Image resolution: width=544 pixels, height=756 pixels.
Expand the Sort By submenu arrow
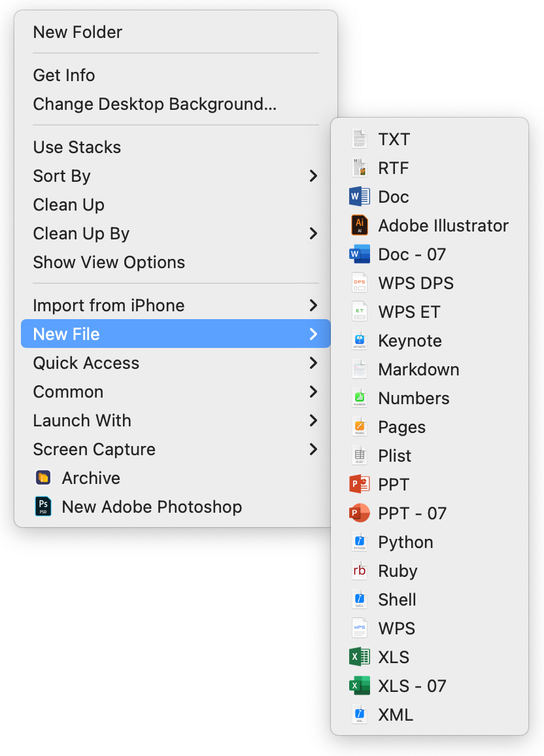[x=313, y=176]
